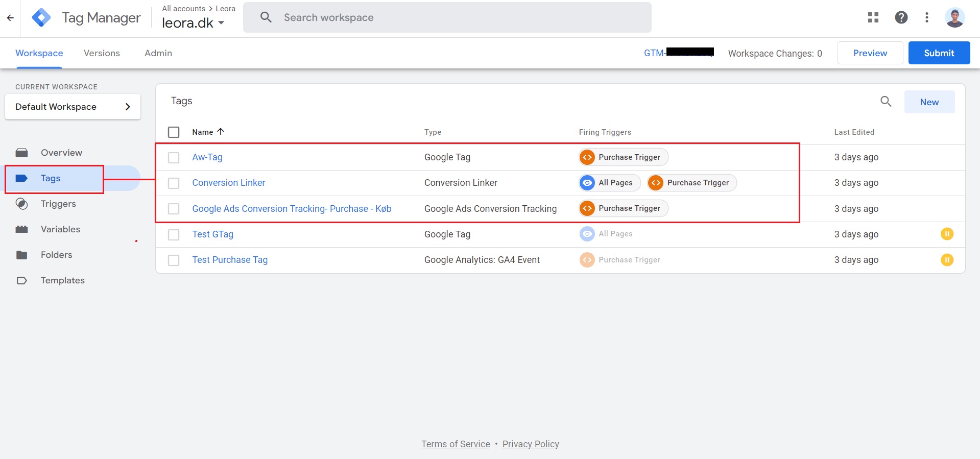Open the help question mark icon
This screenshot has height=459, width=980.
tap(901, 18)
